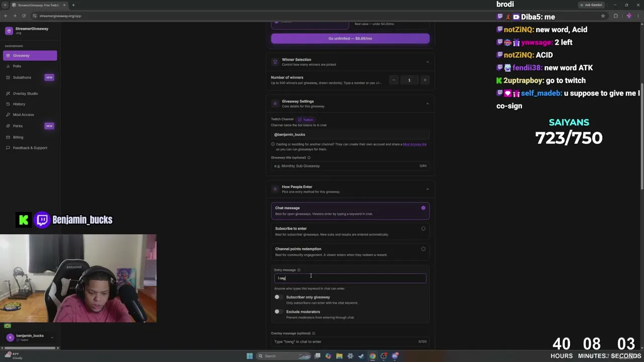Go back in the browser
Screen dimensions: 644x362
(6, 16)
